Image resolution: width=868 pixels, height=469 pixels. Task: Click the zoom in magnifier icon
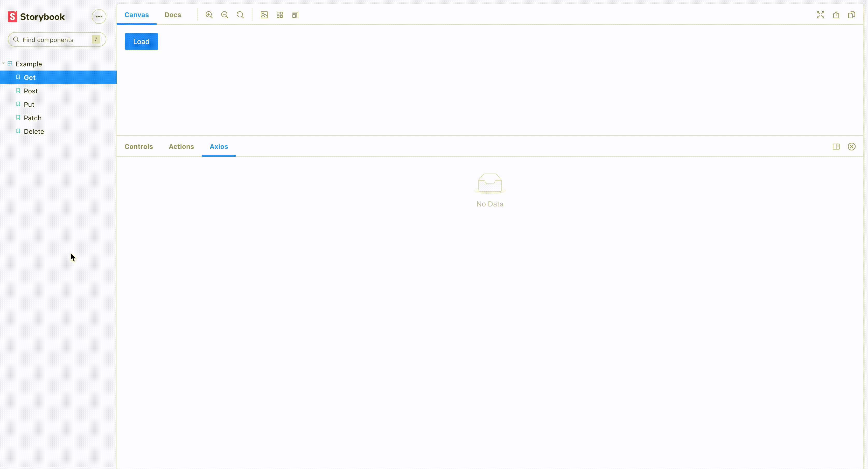[x=209, y=15]
